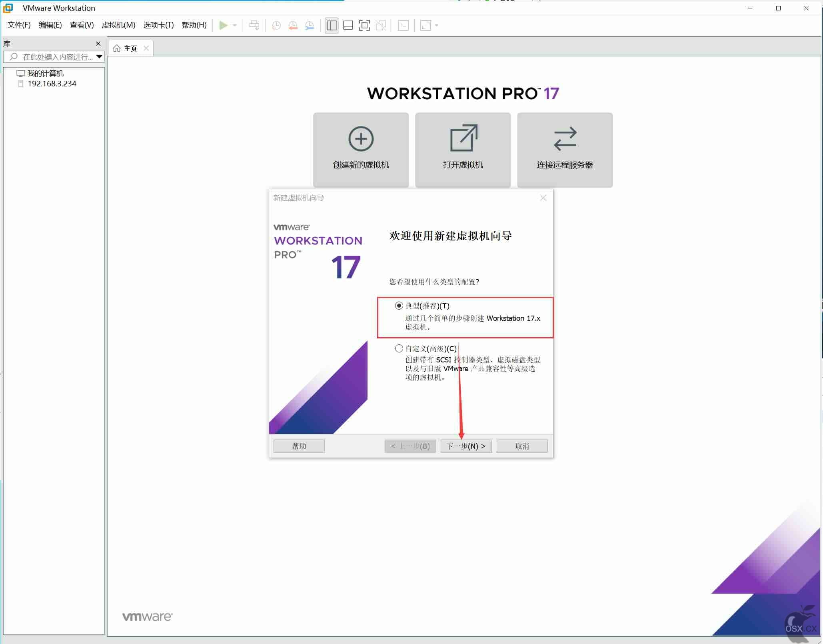823x644 pixels.
Task: Close the 主页 tab
Action: [x=146, y=48]
